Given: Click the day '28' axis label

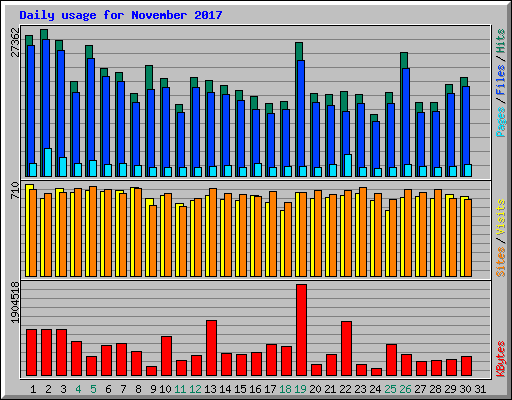Looking at the screenshot, I should click(435, 389).
